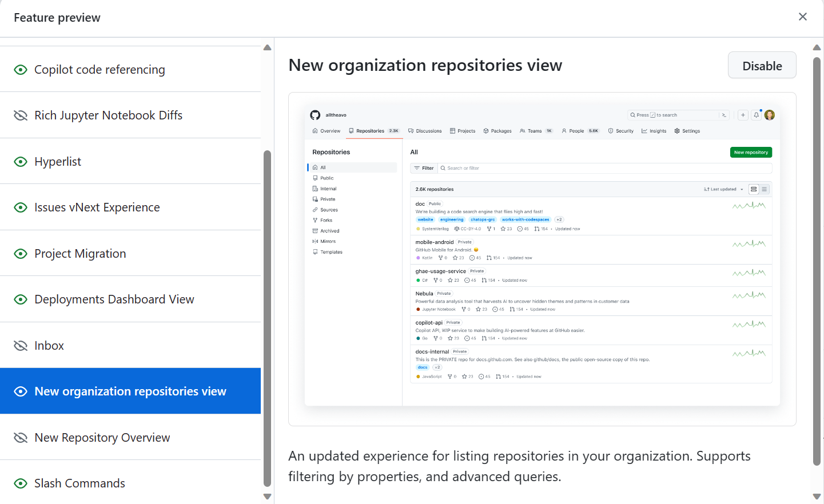Click the feature list scrollbar up arrow
824x504 pixels.
(x=267, y=47)
